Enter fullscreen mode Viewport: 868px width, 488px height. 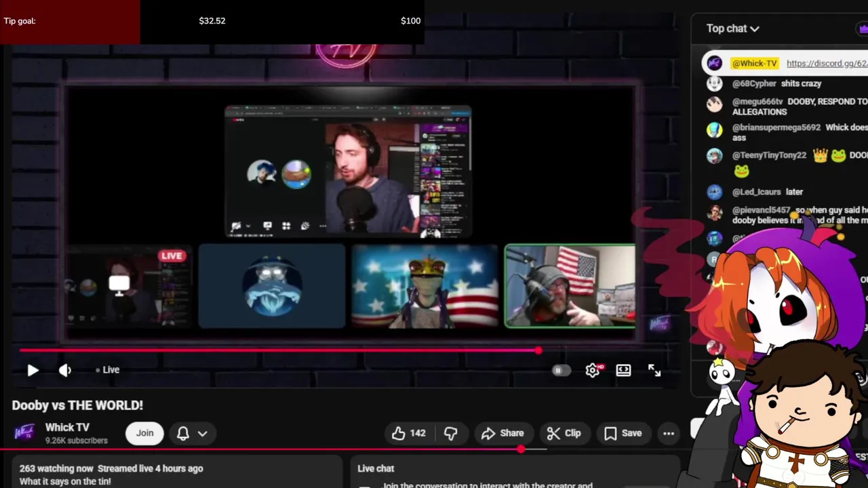tap(654, 370)
